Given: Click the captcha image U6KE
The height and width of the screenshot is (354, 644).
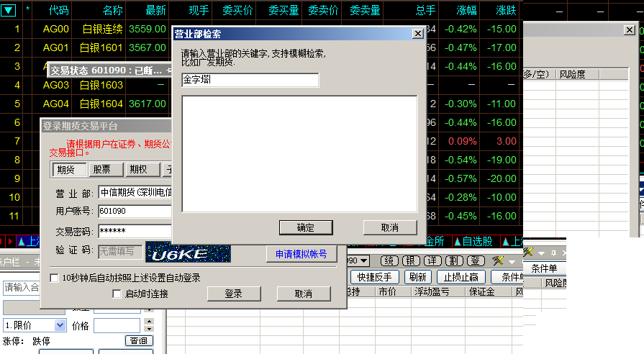Looking at the screenshot, I should coord(187,253).
